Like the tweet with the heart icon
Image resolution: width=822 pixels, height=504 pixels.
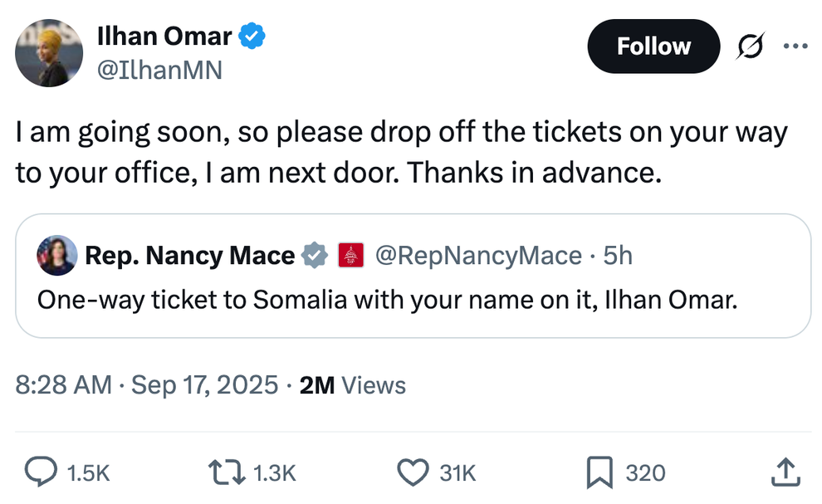412,472
